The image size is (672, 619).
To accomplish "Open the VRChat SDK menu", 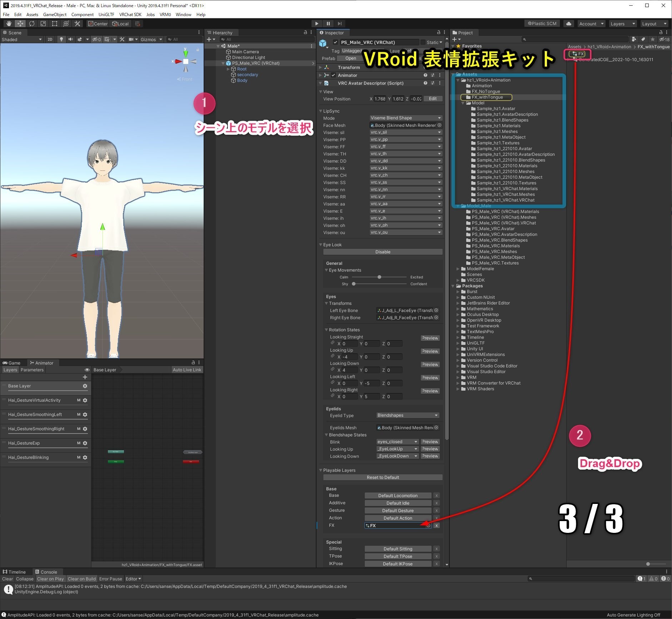I will point(130,15).
